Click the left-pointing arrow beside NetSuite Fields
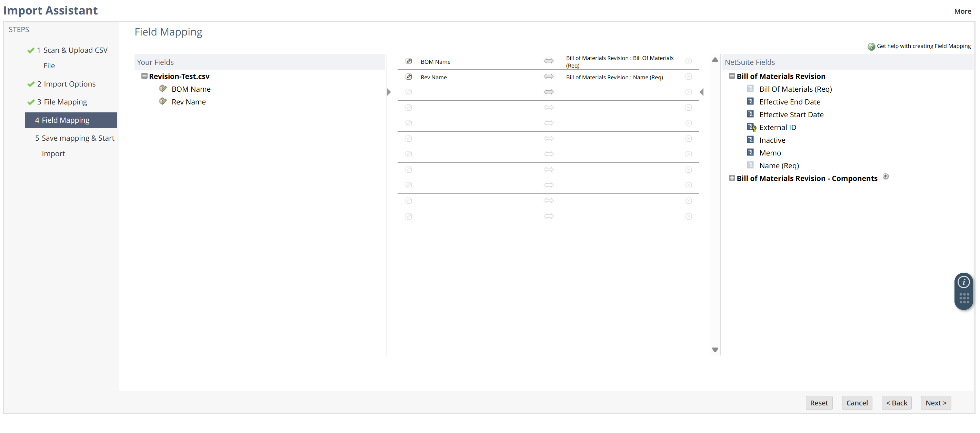 click(x=701, y=92)
